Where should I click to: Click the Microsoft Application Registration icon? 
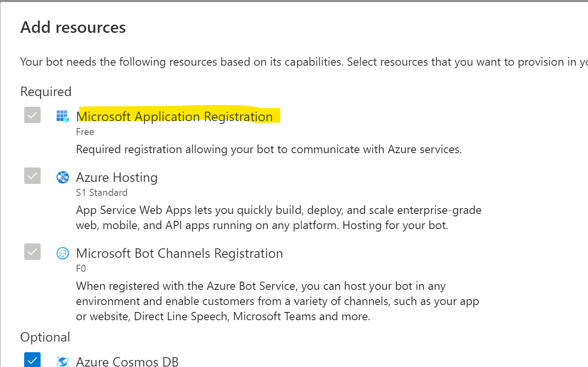pos(62,116)
